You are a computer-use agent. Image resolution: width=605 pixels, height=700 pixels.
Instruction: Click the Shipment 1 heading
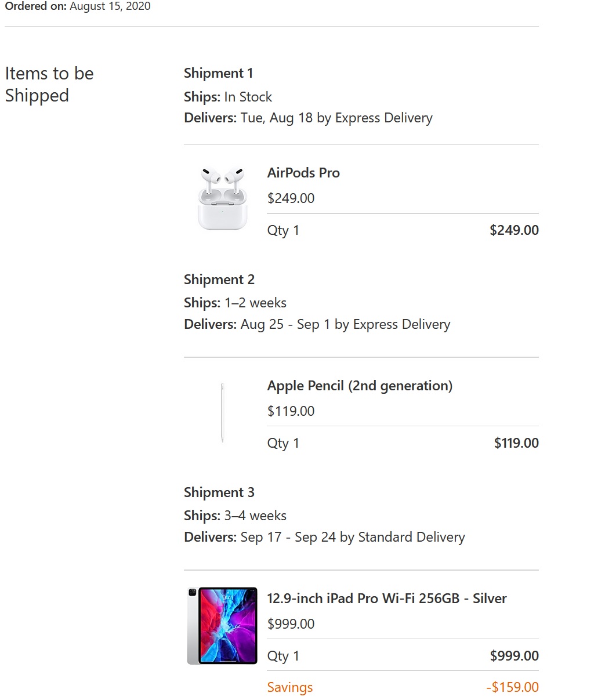click(218, 73)
